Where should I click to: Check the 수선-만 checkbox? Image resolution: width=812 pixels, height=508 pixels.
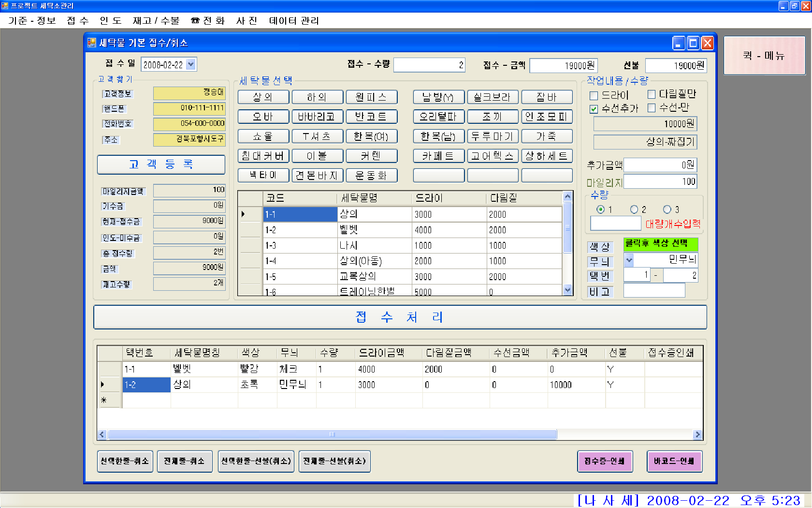pyautogui.click(x=652, y=108)
